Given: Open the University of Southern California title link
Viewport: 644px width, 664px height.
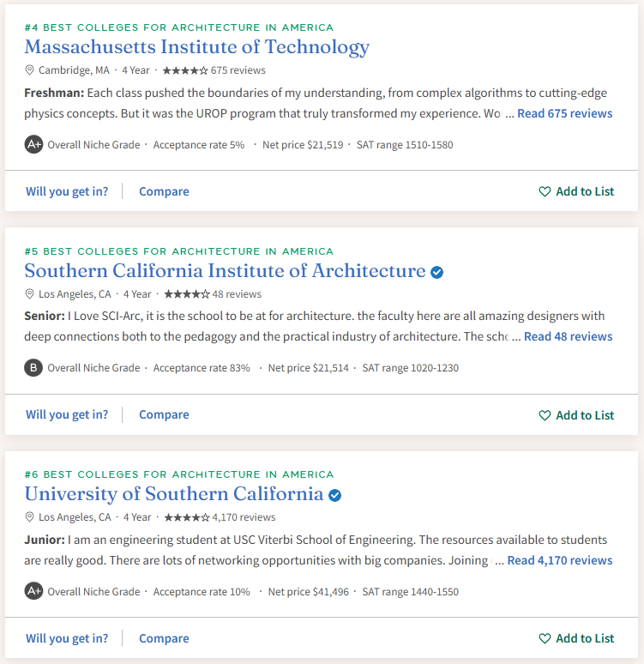Looking at the screenshot, I should point(174,494).
